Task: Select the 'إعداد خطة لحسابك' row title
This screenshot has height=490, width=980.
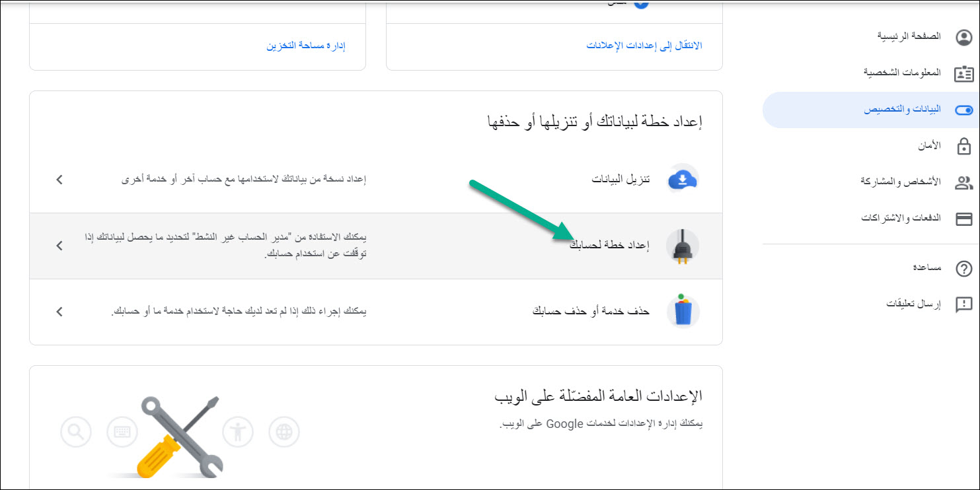Action: 609,246
